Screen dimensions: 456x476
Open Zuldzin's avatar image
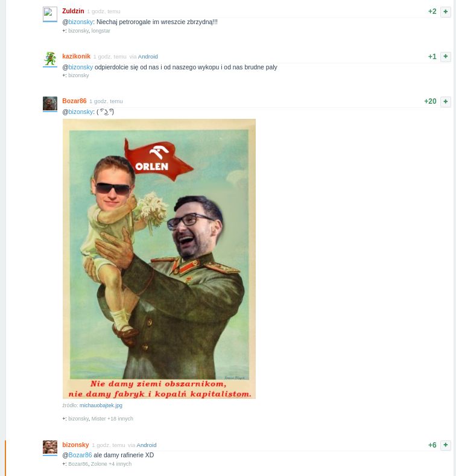[x=50, y=14]
